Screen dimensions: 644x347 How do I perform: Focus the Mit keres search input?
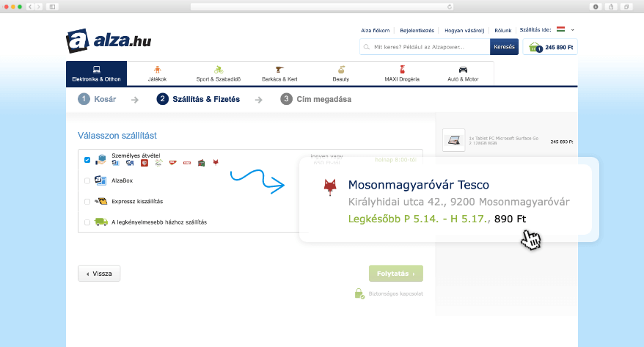click(425, 47)
